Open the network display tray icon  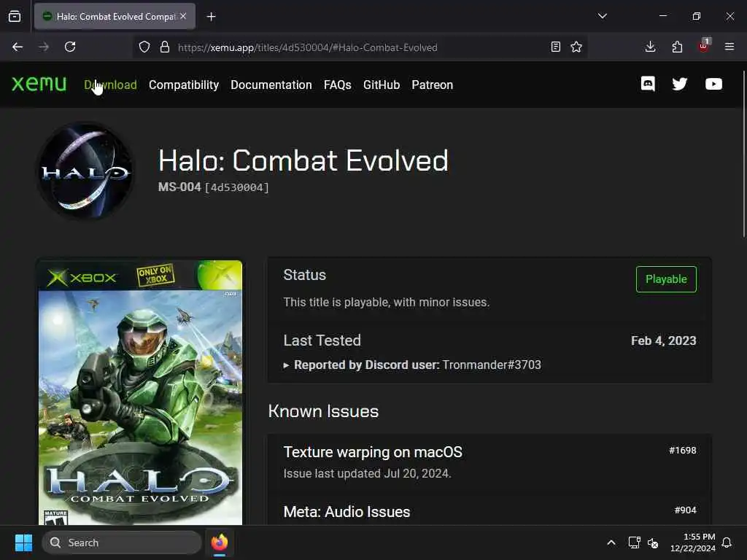634,542
